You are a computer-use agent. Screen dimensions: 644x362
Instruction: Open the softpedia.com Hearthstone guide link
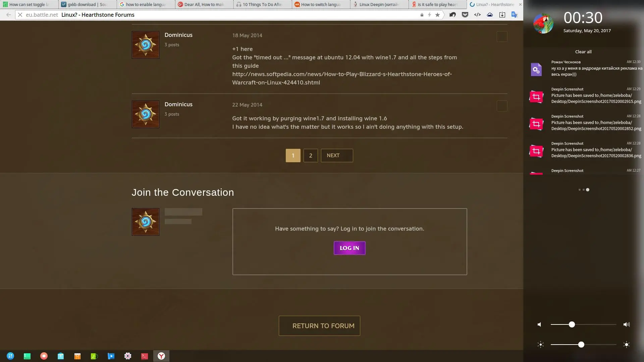pos(342,78)
